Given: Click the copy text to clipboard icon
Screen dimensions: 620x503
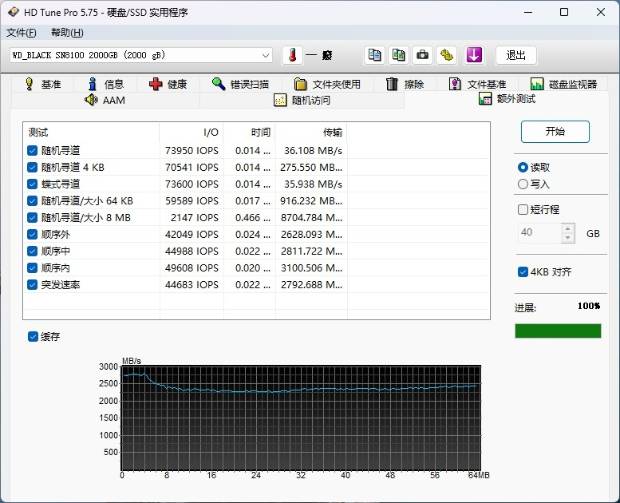Looking at the screenshot, I should pyautogui.click(x=374, y=55).
